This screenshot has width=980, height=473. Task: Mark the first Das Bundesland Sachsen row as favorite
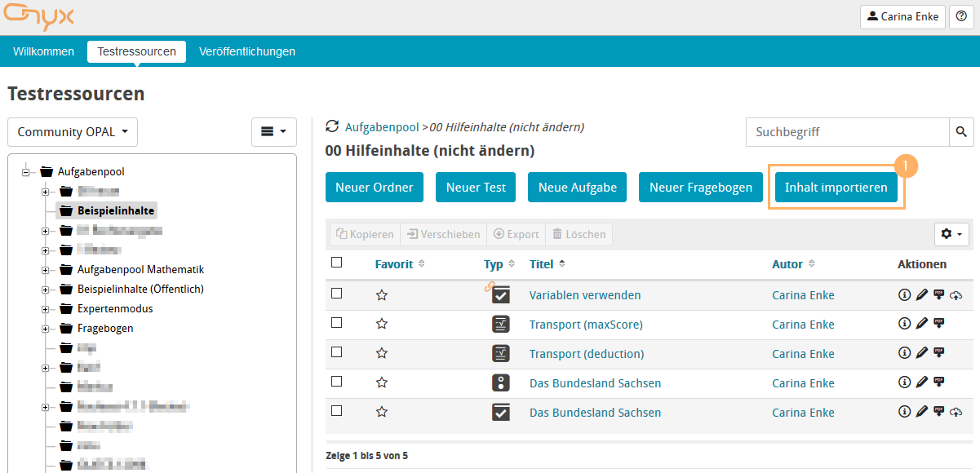(381, 383)
